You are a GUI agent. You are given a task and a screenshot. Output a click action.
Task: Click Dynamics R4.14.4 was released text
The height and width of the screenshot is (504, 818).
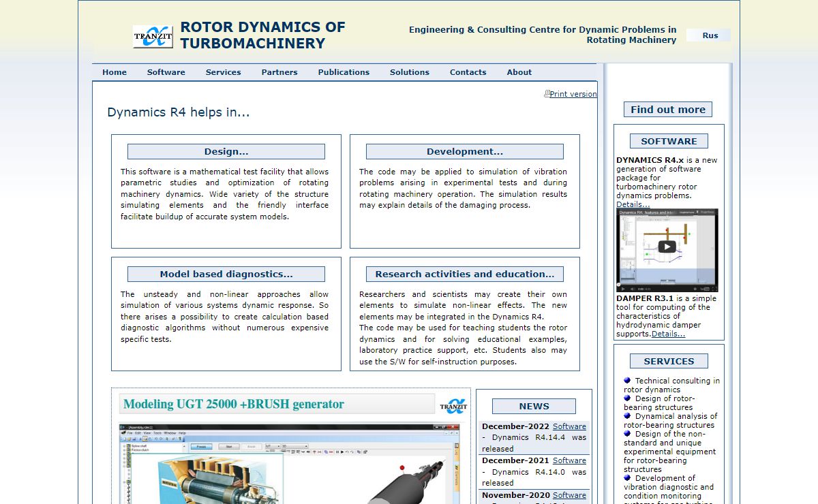[534, 443]
